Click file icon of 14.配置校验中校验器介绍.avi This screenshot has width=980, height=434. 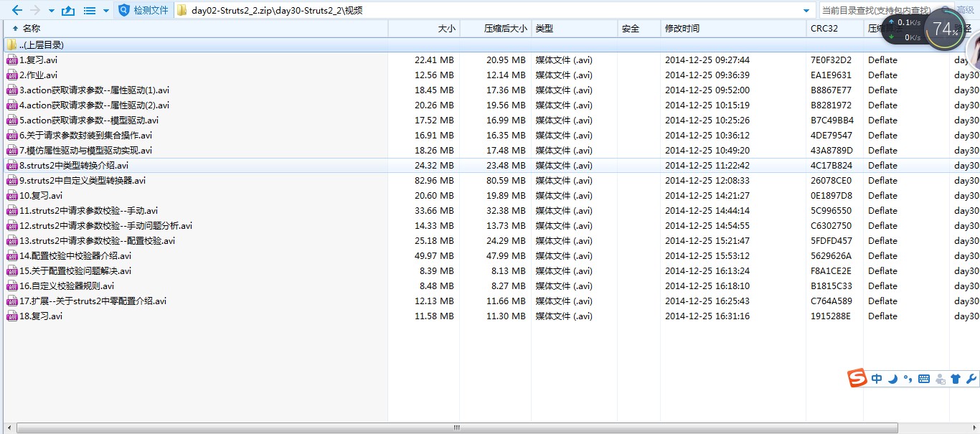(x=12, y=255)
